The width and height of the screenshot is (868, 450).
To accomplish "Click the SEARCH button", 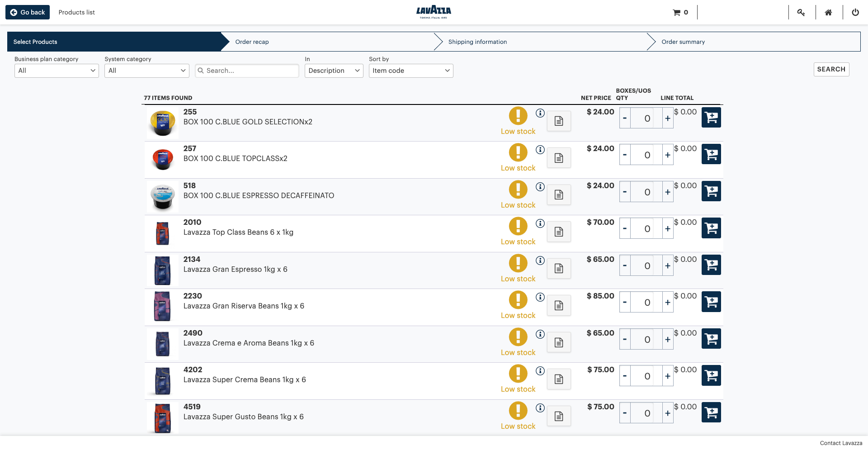I will (831, 69).
